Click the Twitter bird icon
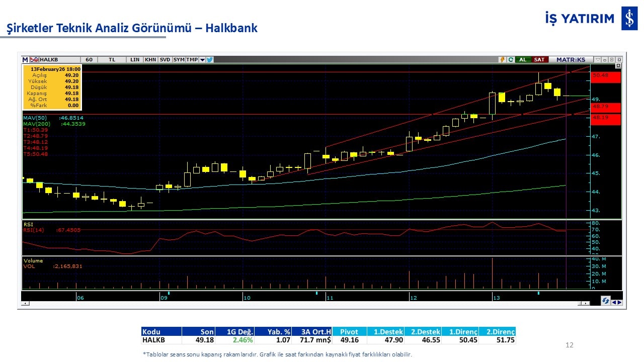Image resolution: width=644 pixels, height=362 pixels. [210, 59]
